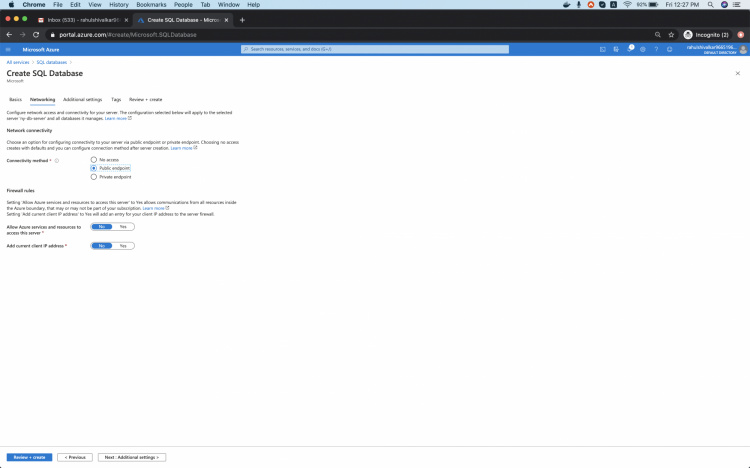This screenshot has height=468, width=750.
Task: Click SQL databases breadcrumb link
Action: (51, 62)
